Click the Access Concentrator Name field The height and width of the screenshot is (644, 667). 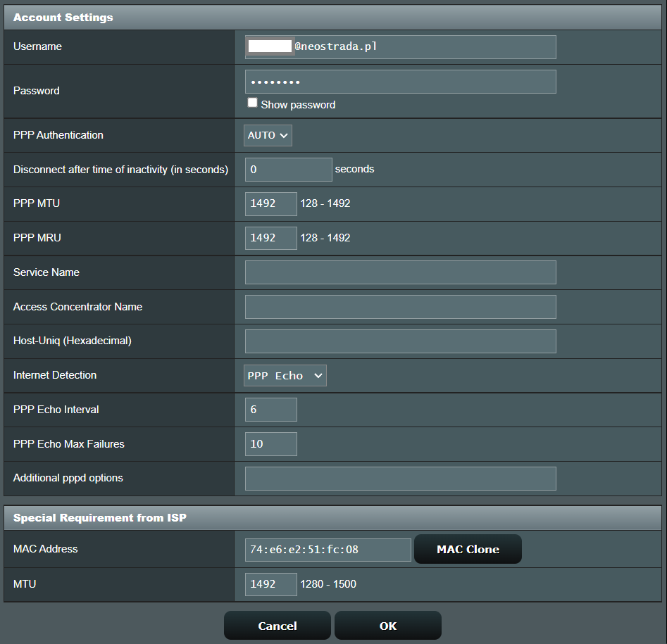click(x=400, y=307)
